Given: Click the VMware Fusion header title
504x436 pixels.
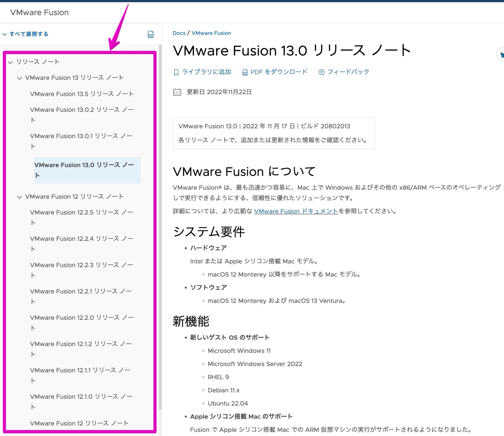Looking at the screenshot, I should click(40, 12).
